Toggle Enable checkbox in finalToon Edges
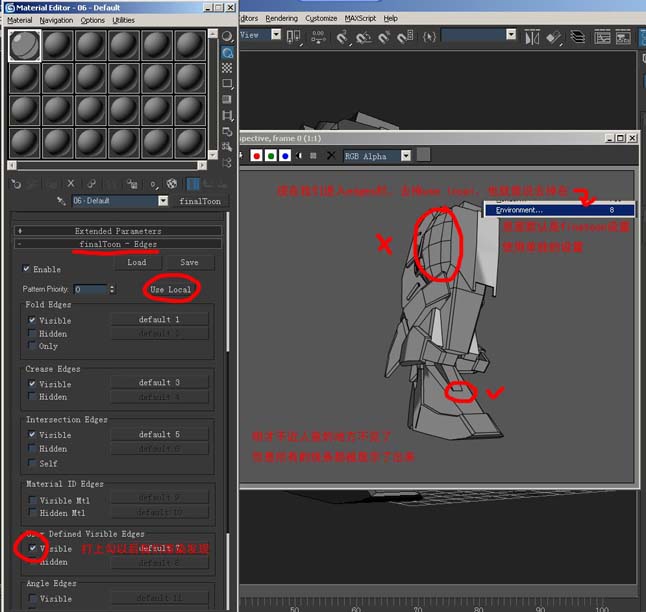646x612 pixels. coord(26,269)
